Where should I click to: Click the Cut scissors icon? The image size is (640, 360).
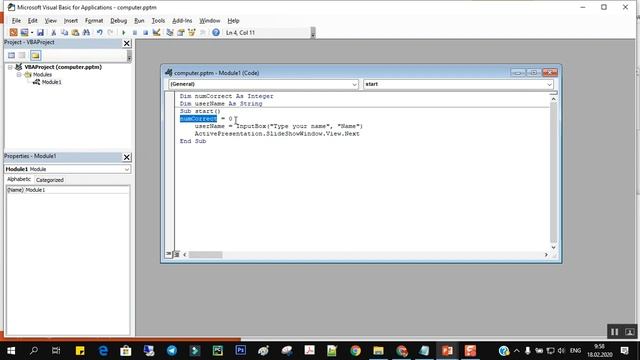53,32
